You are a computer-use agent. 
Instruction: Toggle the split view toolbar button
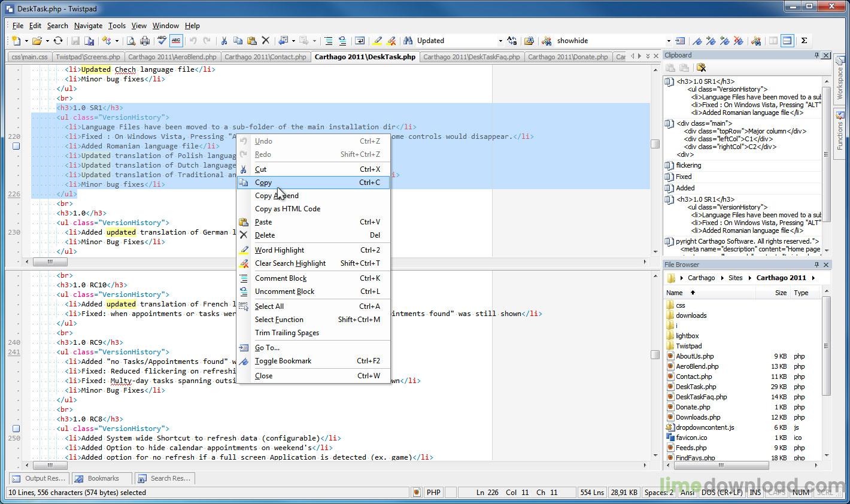pos(787,41)
